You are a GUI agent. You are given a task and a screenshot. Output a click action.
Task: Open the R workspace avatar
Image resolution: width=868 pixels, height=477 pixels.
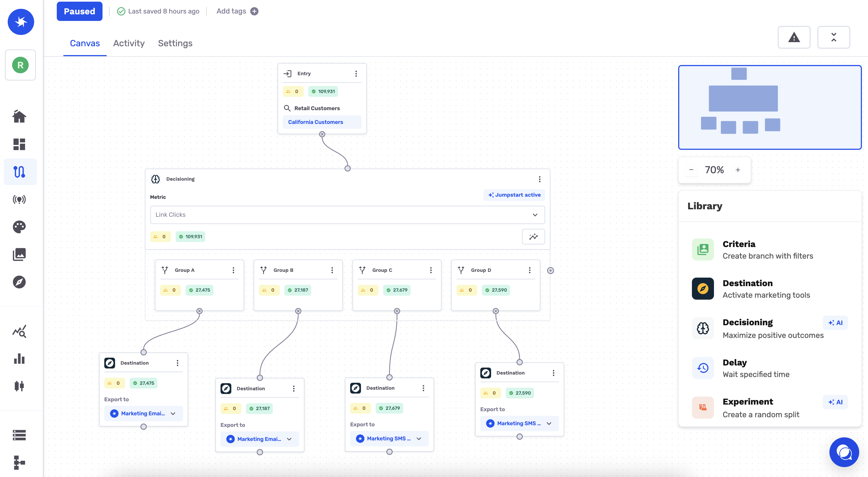click(20, 65)
